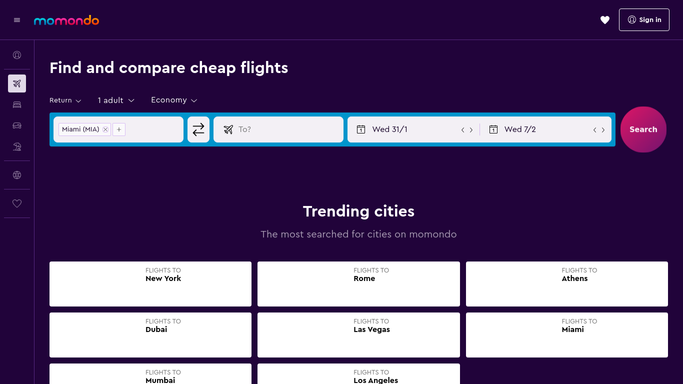Move return date Wed 7/2 back one day
Viewport: 683px width, 384px height.
(x=595, y=130)
